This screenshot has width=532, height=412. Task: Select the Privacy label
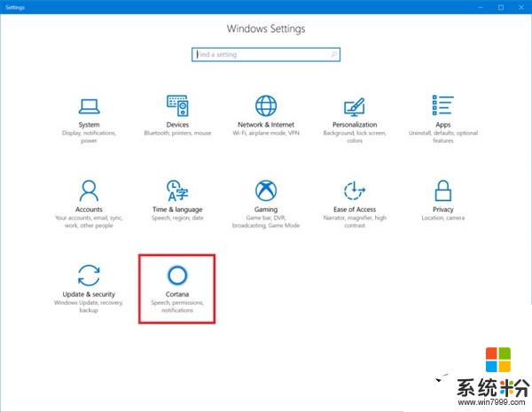click(x=443, y=210)
